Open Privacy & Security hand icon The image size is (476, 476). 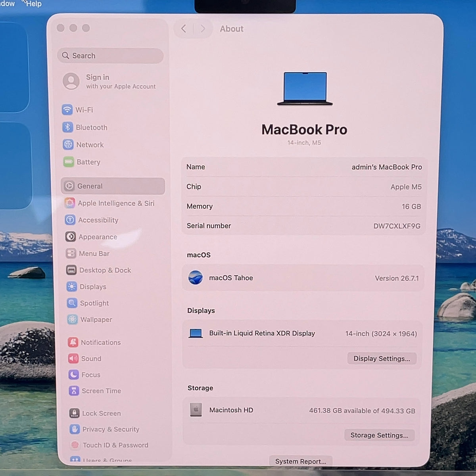click(x=75, y=429)
